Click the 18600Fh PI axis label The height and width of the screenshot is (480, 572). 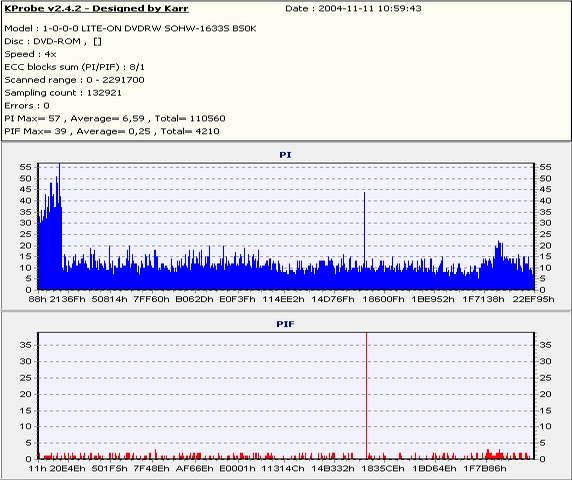383,299
